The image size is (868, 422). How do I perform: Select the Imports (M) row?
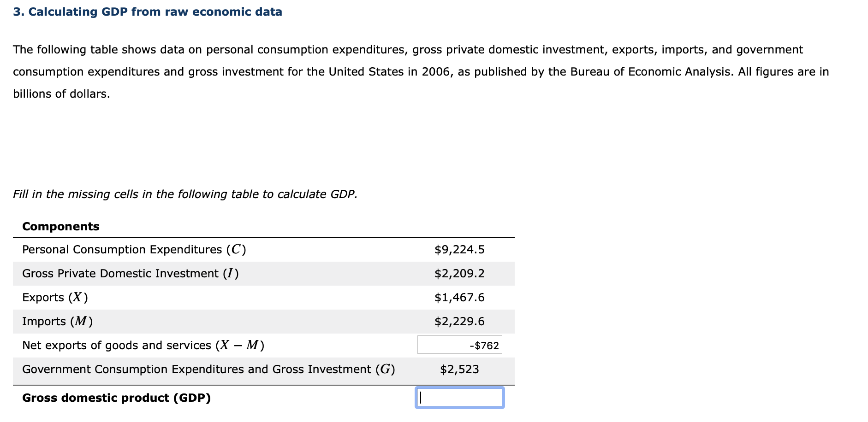click(56, 321)
